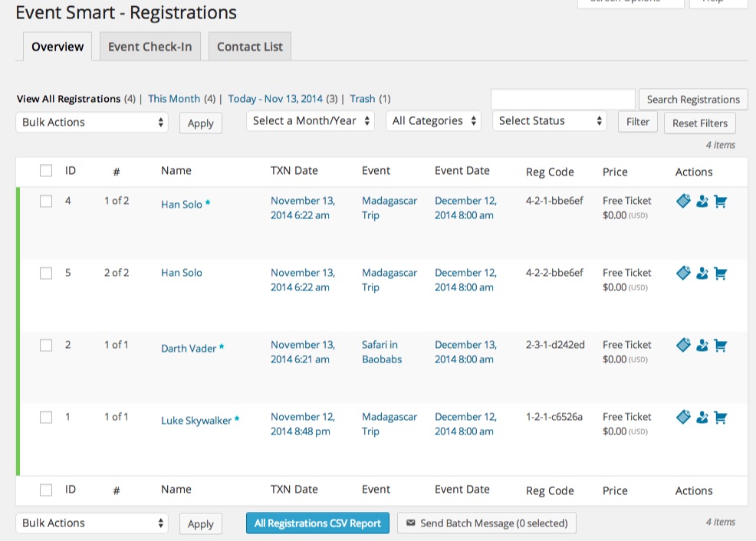Open Madagascar Trip event for Luke Skywalker

pyautogui.click(x=390, y=425)
